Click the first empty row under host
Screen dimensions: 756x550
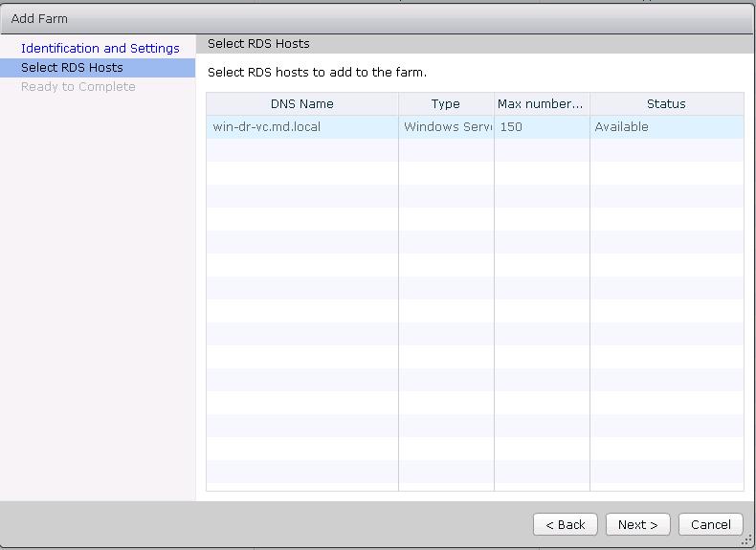pyautogui.click(x=301, y=150)
